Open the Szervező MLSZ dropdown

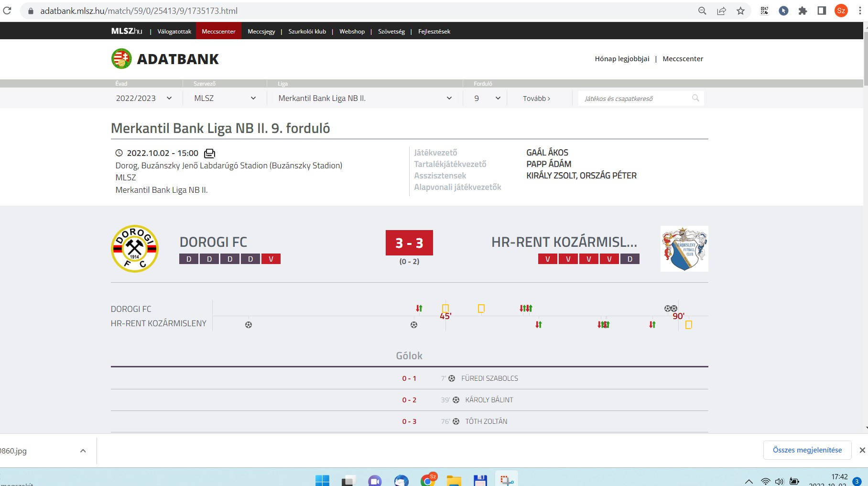pyautogui.click(x=225, y=98)
